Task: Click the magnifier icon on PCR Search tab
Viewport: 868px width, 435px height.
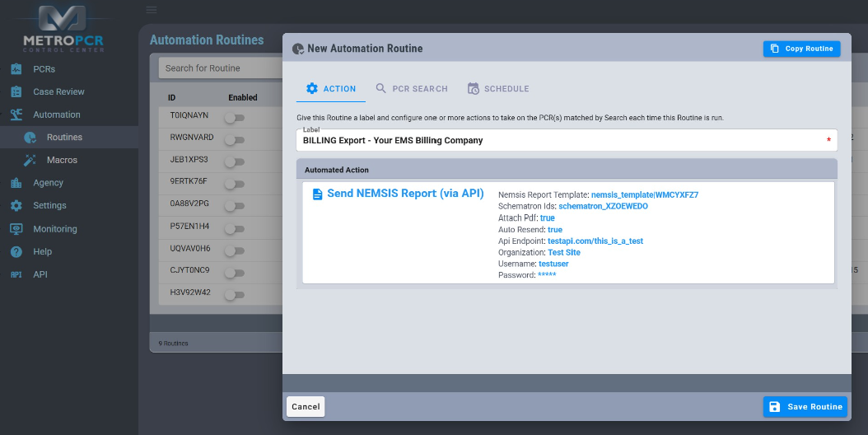Action: (380, 88)
